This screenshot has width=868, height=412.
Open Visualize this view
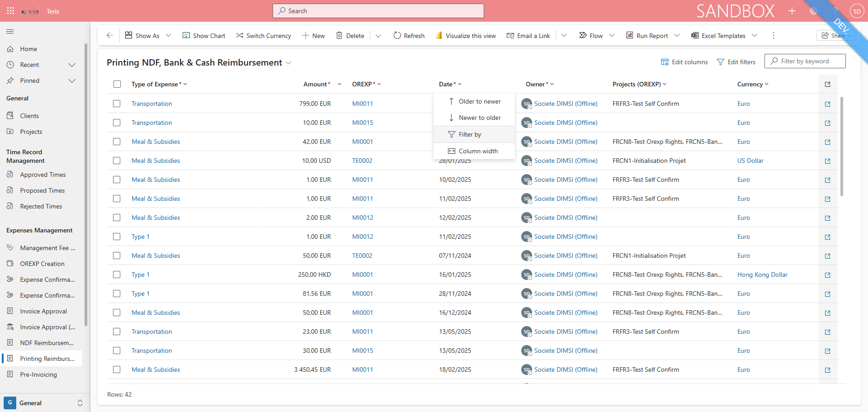tap(466, 36)
